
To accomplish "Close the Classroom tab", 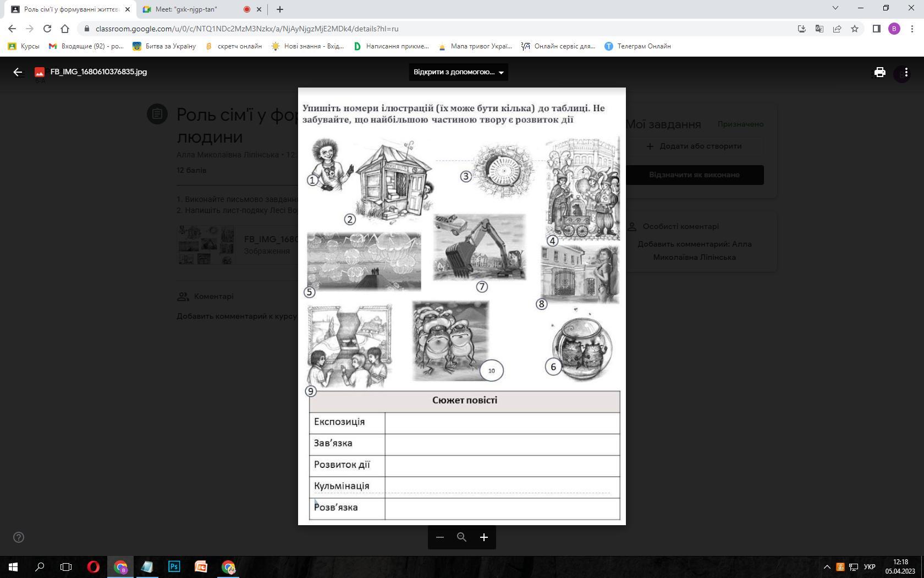I will coord(128,9).
